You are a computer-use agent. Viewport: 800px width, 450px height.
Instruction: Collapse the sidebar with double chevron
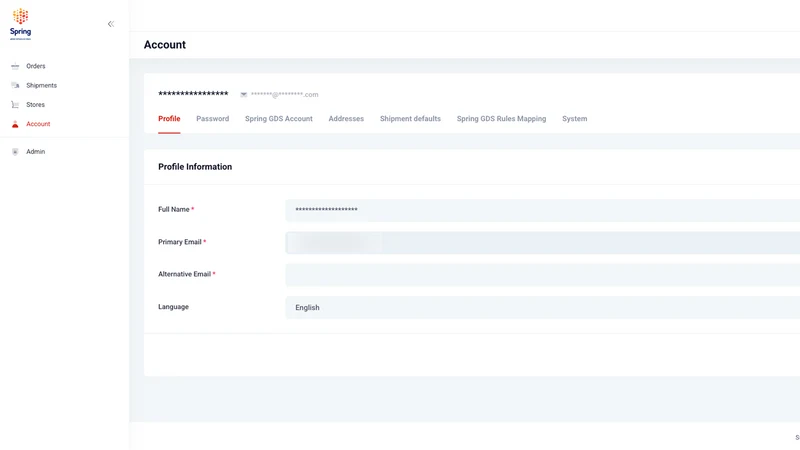pyautogui.click(x=111, y=24)
